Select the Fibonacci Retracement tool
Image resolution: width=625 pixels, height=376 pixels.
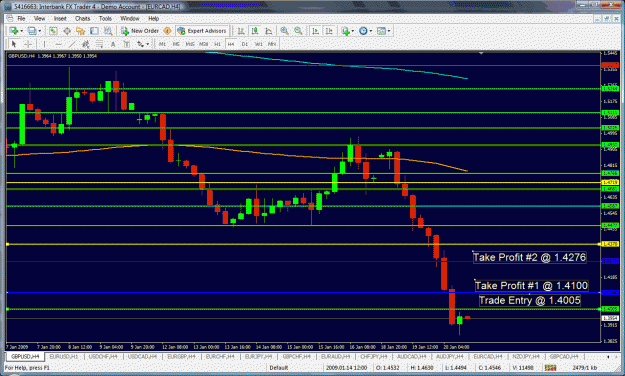click(99, 44)
